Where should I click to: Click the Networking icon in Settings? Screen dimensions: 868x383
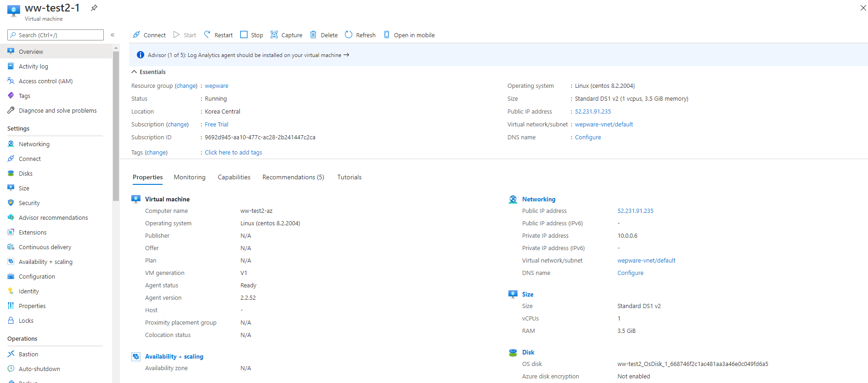[11, 143]
